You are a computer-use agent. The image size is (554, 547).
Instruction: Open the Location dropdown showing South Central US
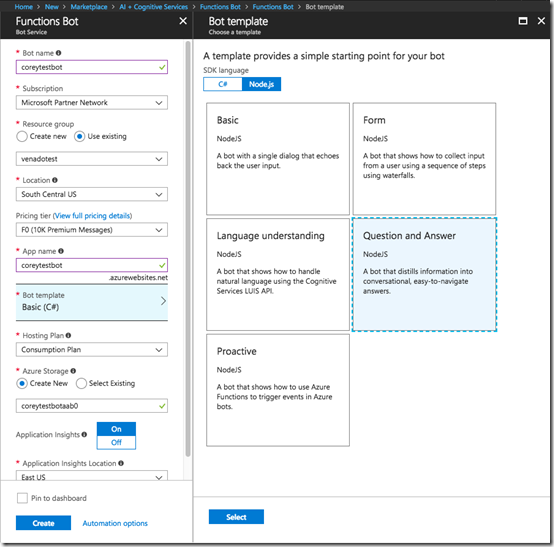point(92,194)
